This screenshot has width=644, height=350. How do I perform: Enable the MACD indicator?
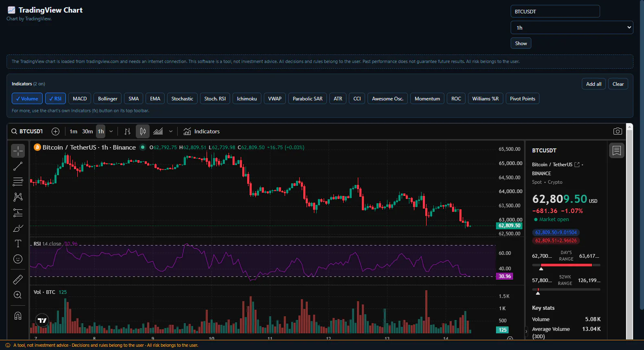tap(80, 99)
